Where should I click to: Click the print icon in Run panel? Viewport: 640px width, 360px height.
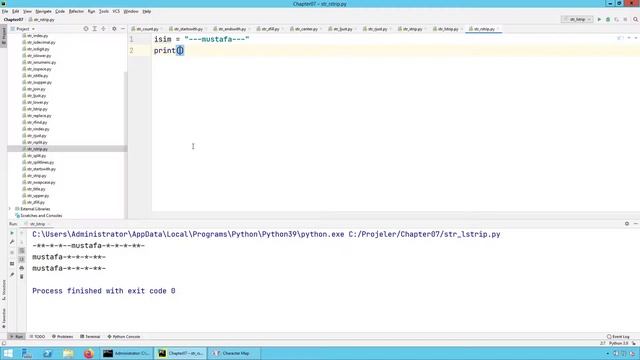point(22,268)
